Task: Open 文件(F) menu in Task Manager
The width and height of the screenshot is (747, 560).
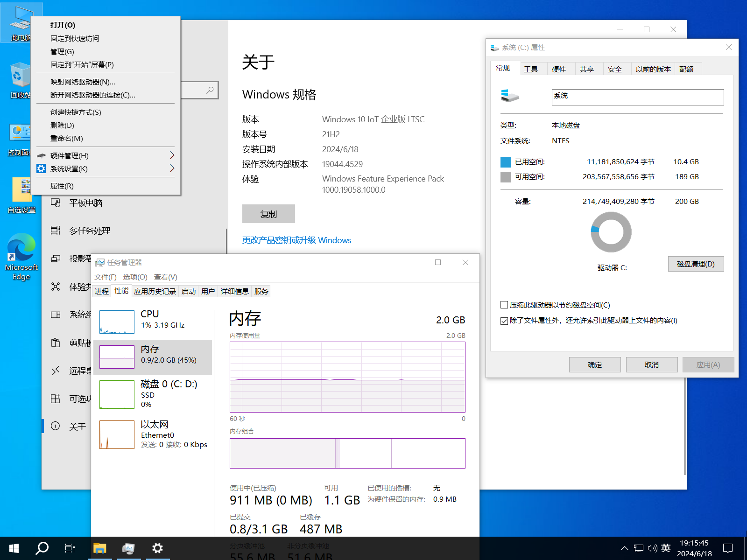Action: pos(106,277)
